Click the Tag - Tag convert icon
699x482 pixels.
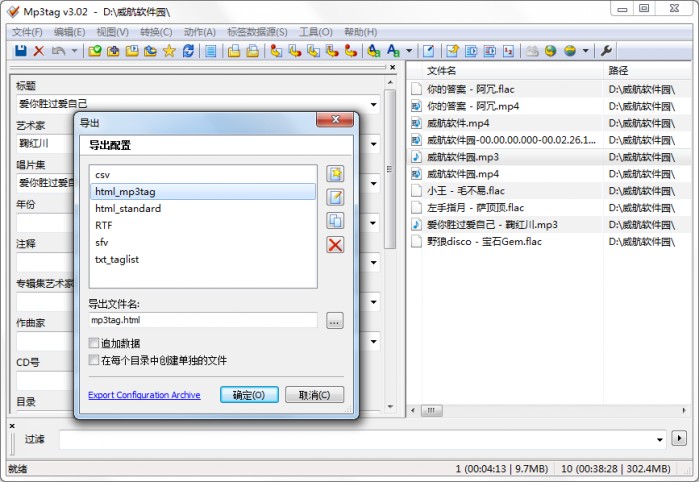(x=351, y=51)
